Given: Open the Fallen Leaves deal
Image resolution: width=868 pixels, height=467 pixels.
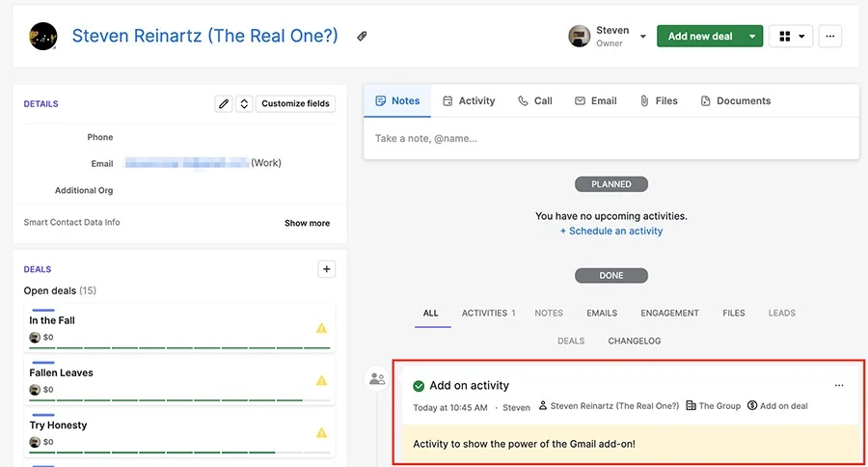Looking at the screenshot, I should [61, 372].
